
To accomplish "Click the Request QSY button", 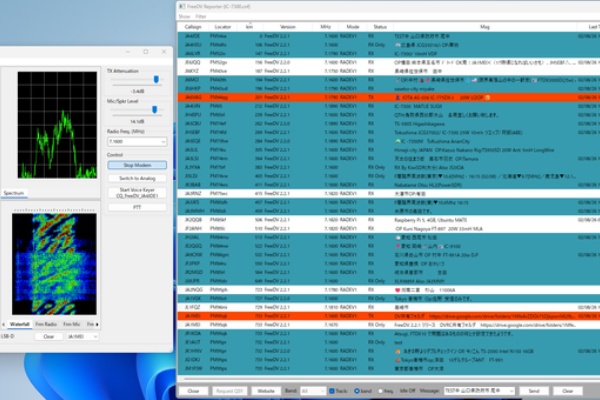I will pos(230,391).
